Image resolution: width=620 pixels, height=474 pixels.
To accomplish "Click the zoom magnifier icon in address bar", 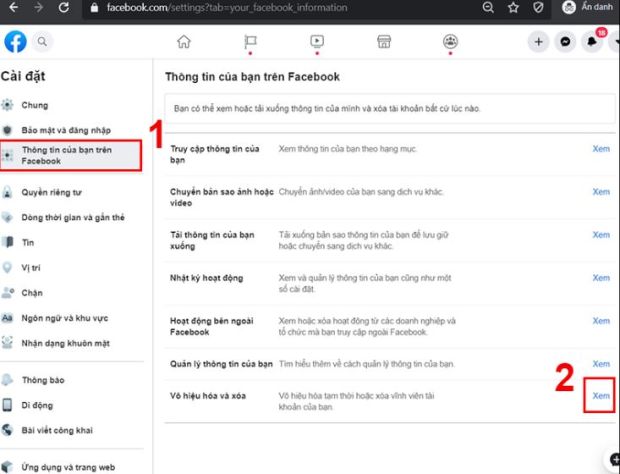I will pyautogui.click(x=488, y=8).
